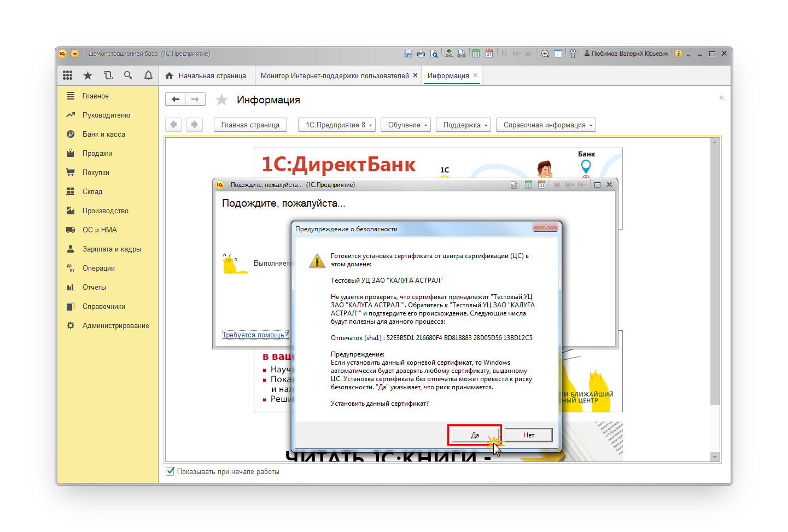The image size is (788, 532).
Task: Switch to Начальная страница tab
Action: coord(206,75)
